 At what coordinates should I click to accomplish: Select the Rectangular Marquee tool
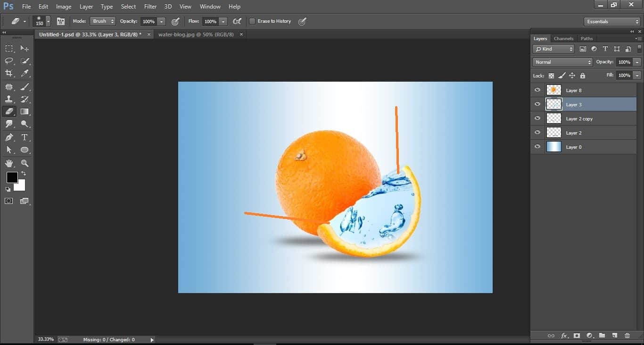point(9,48)
